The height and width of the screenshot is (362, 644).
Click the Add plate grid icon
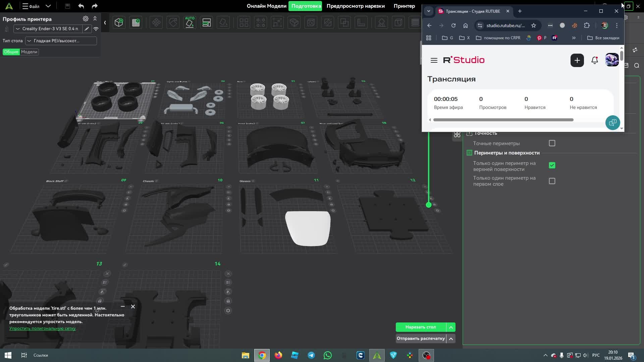[x=136, y=22]
